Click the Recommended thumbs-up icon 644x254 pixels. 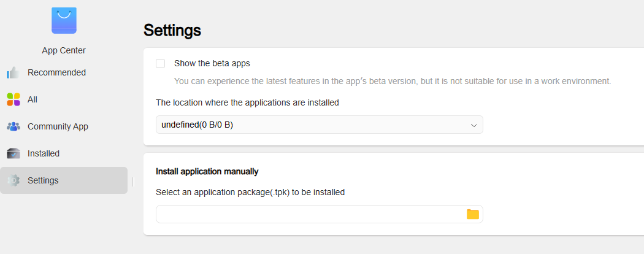coord(13,73)
